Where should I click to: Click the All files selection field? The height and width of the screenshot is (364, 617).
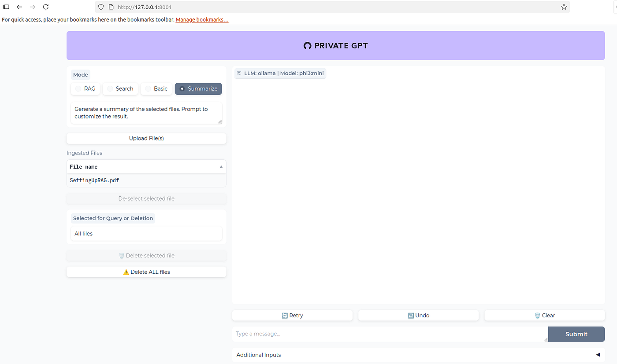[146, 234]
